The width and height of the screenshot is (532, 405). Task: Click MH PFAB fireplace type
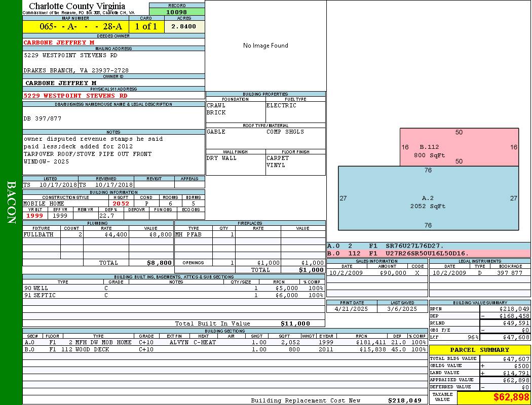tap(188, 234)
